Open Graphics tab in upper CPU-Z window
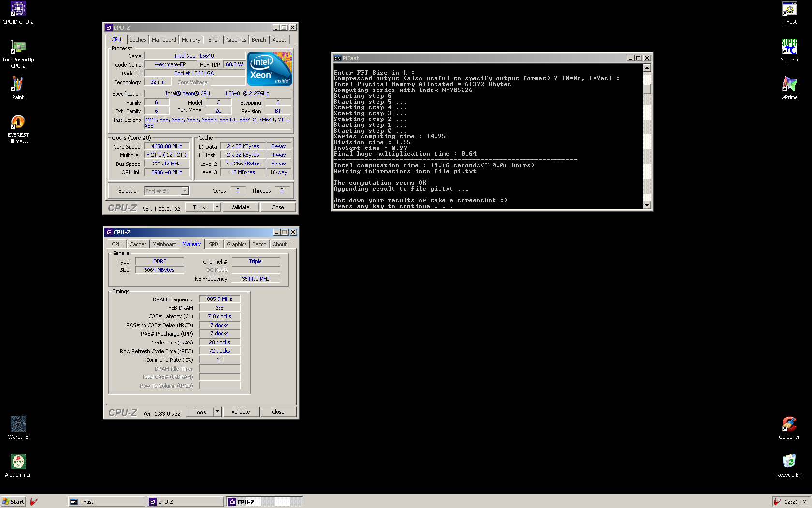The image size is (812, 508). click(236, 40)
